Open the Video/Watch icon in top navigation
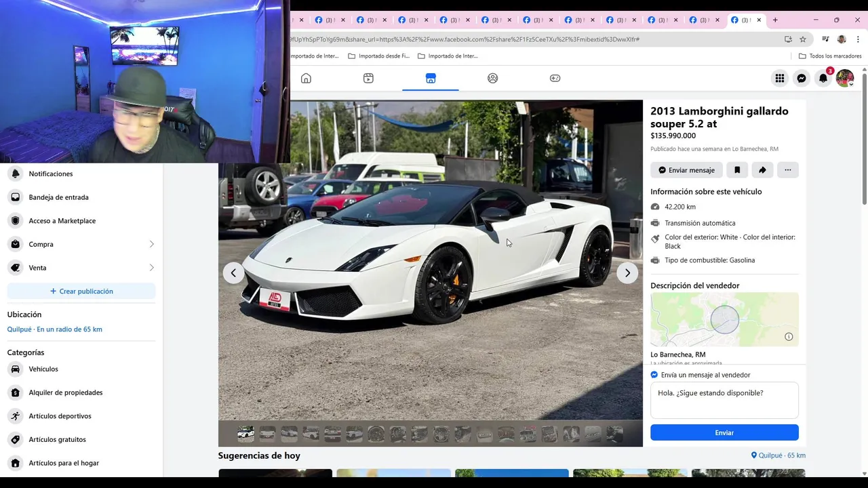Screen dimensions: 868x488 pyautogui.click(x=368, y=79)
